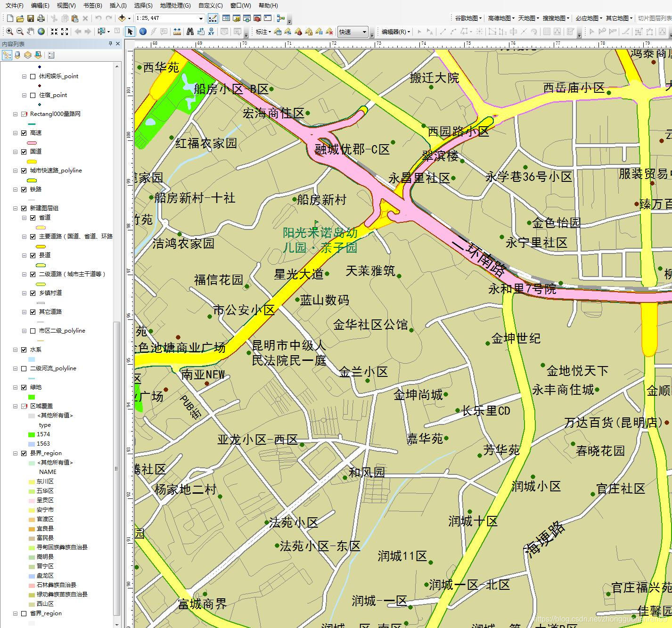Click the Fixed Zoom In icon
This screenshot has width=672, height=628.
click(54, 32)
